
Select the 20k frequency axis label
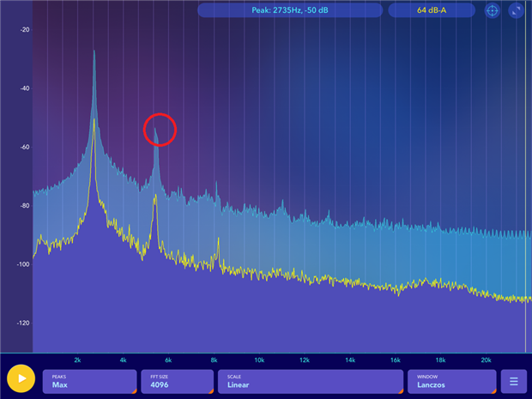tap(486, 360)
